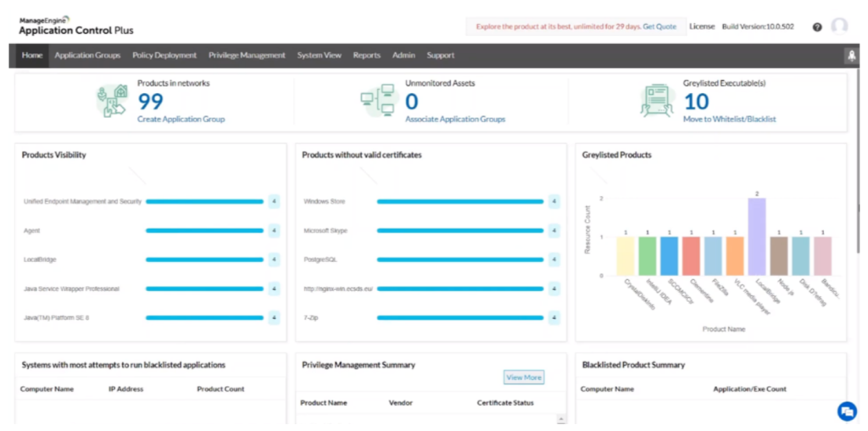Click the Greylisted Executables icon
Screen dimensions: 868x431
(657, 101)
